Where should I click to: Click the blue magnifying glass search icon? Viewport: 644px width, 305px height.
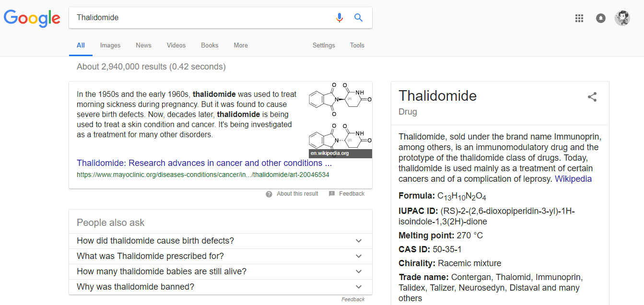358,18
